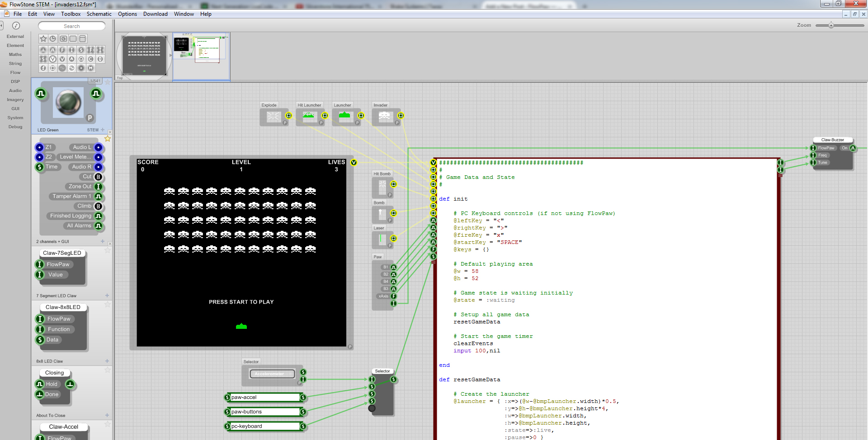Expand LED Green entry with STEM plus
The height and width of the screenshot is (440, 868).
[103, 130]
